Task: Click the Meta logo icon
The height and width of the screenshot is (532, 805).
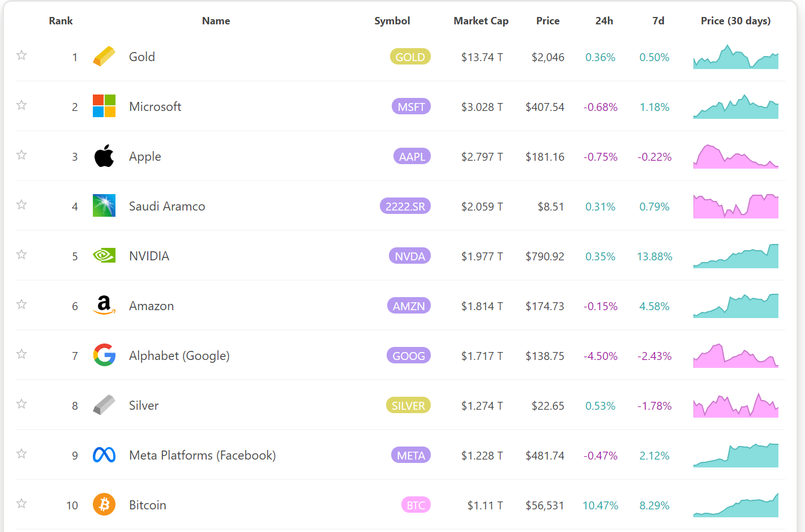Action: pyautogui.click(x=104, y=454)
